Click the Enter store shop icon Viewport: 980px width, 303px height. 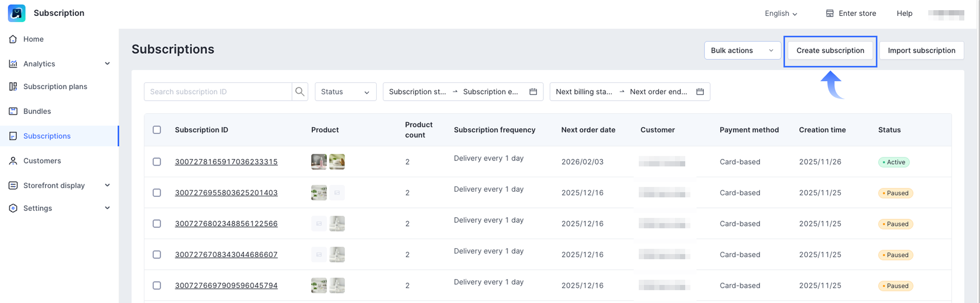(x=829, y=13)
